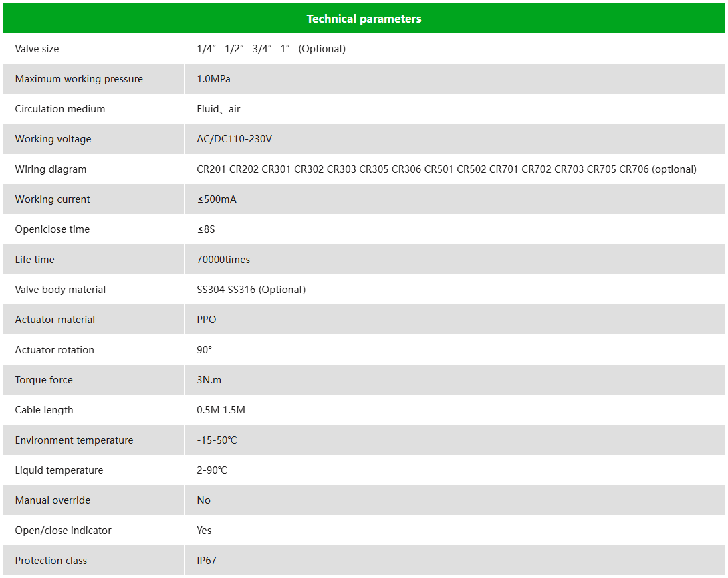Image resolution: width=728 pixels, height=578 pixels.
Task: Click the Working current label
Action: [53, 199]
